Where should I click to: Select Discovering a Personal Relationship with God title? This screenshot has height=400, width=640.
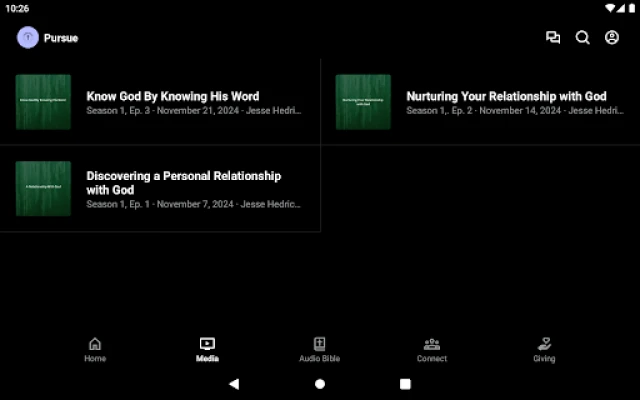point(184,183)
